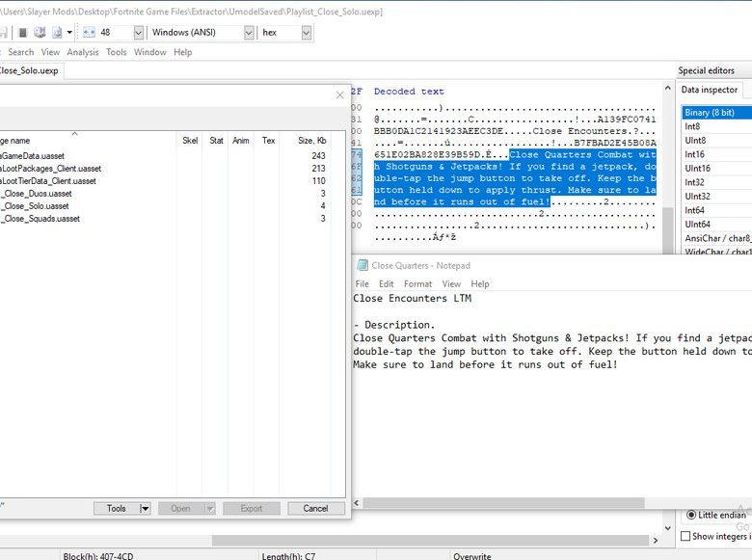Expand the Windows (ANSI) encoding dropdown
Image resolution: width=752 pixels, height=560 pixels.
248,32
